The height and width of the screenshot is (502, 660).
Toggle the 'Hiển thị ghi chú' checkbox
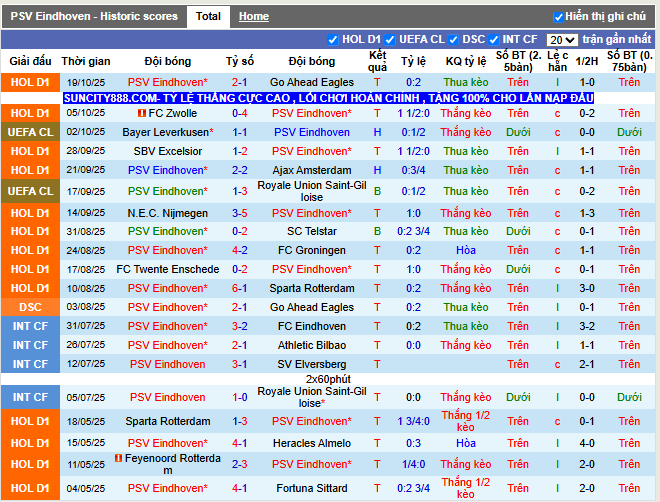coord(559,17)
